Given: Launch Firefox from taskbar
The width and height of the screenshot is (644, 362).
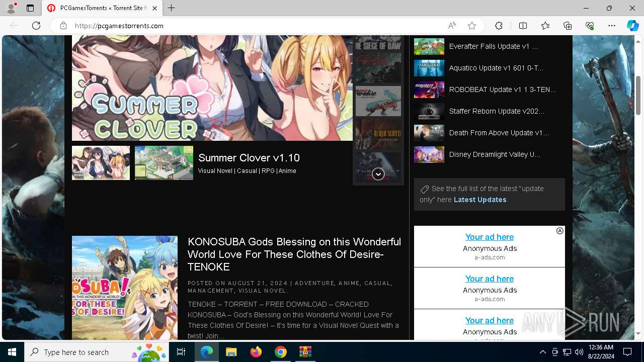Looking at the screenshot, I should point(256,352).
